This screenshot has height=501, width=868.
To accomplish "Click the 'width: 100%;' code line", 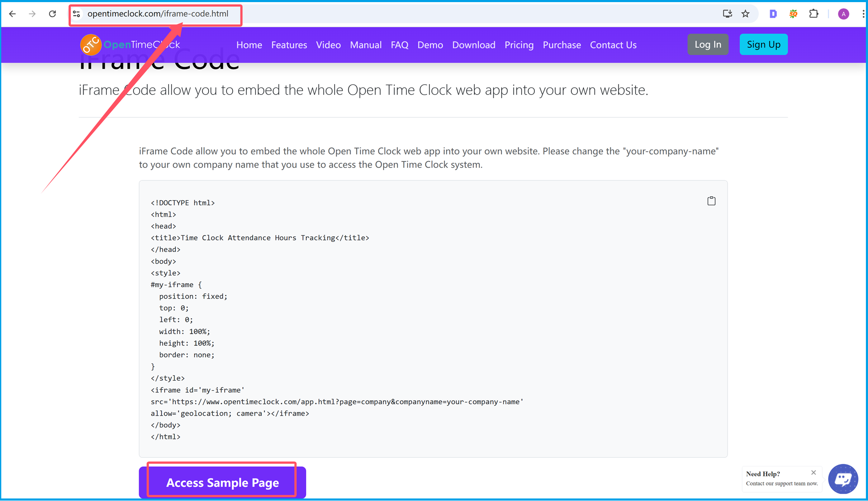I will pos(185,332).
